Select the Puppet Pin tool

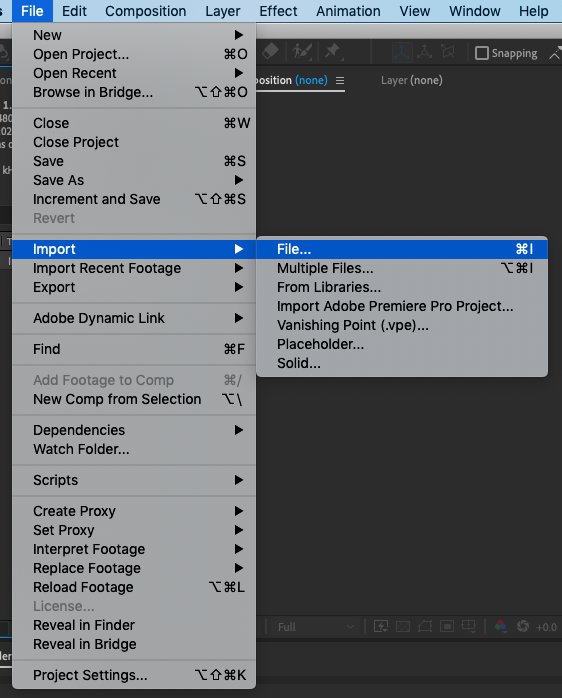pos(333,52)
